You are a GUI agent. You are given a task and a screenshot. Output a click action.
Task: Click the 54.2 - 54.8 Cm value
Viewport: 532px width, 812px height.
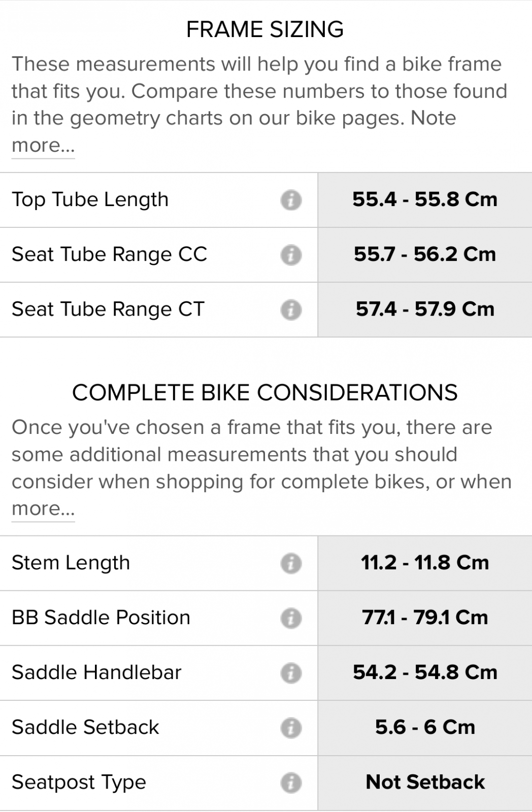425,672
